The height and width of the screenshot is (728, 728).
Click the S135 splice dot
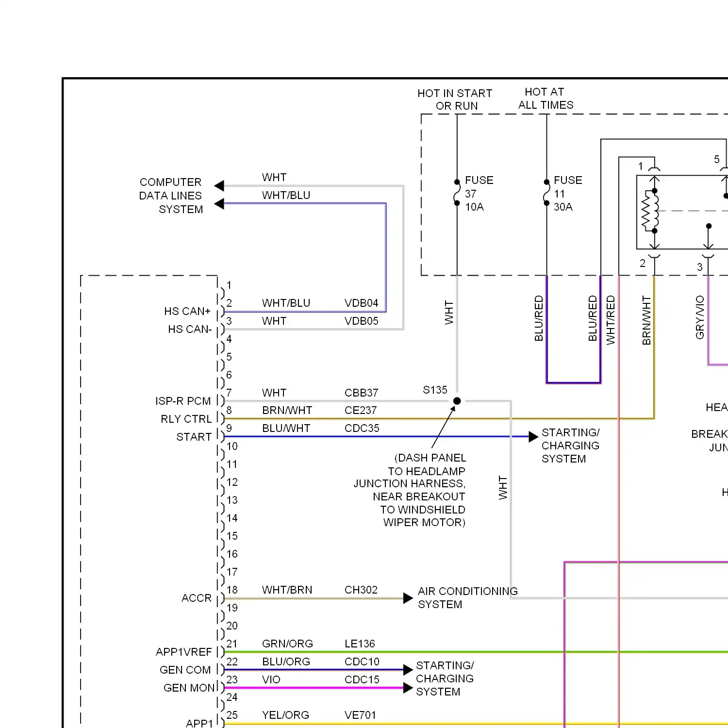coord(457,401)
